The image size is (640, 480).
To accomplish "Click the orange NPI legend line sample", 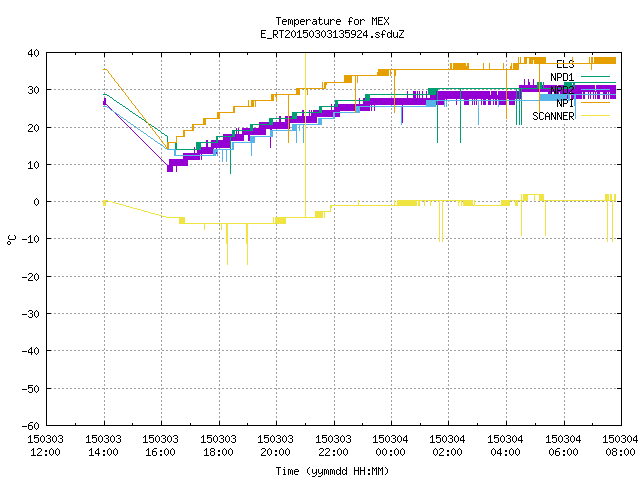I will [x=595, y=103].
